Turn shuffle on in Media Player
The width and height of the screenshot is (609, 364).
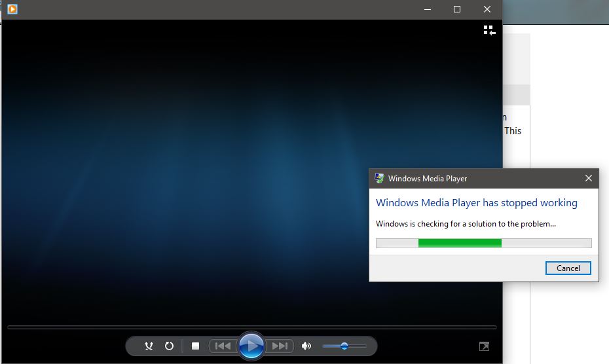coord(149,346)
